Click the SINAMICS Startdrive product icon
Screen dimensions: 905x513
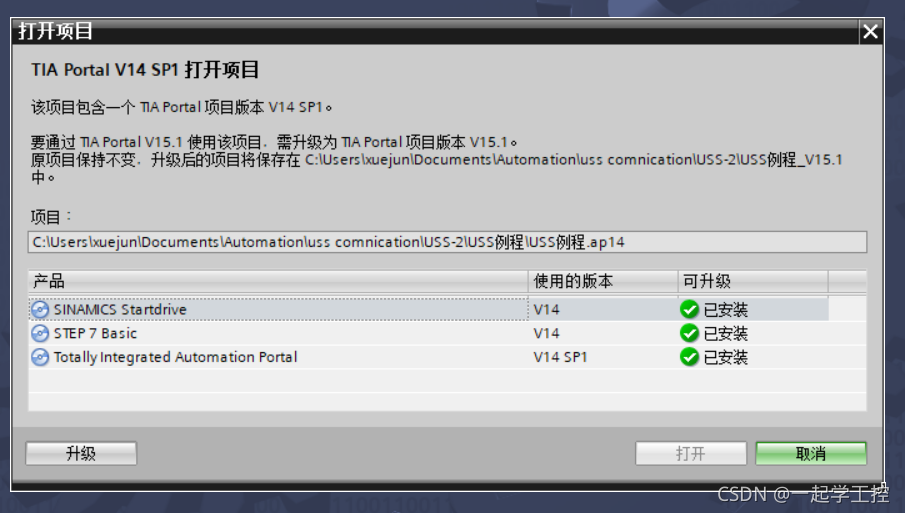(40, 310)
